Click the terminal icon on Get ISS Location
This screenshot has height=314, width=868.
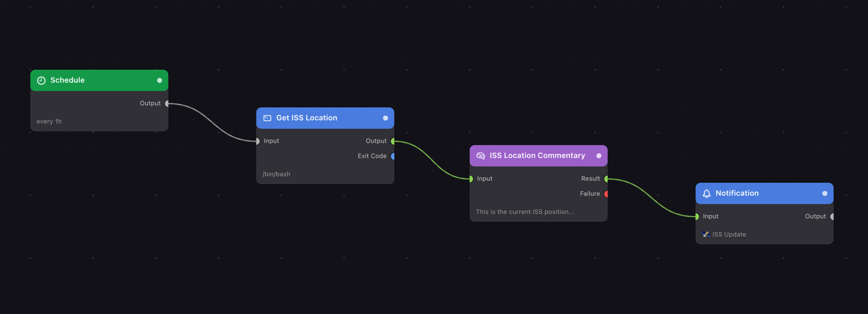coord(267,118)
